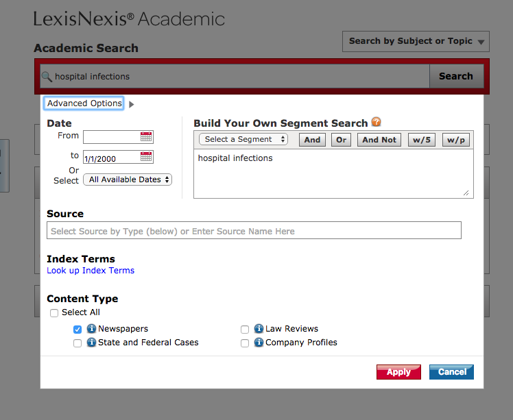Click the magnifier icon in search box

[x=47, y=77]
